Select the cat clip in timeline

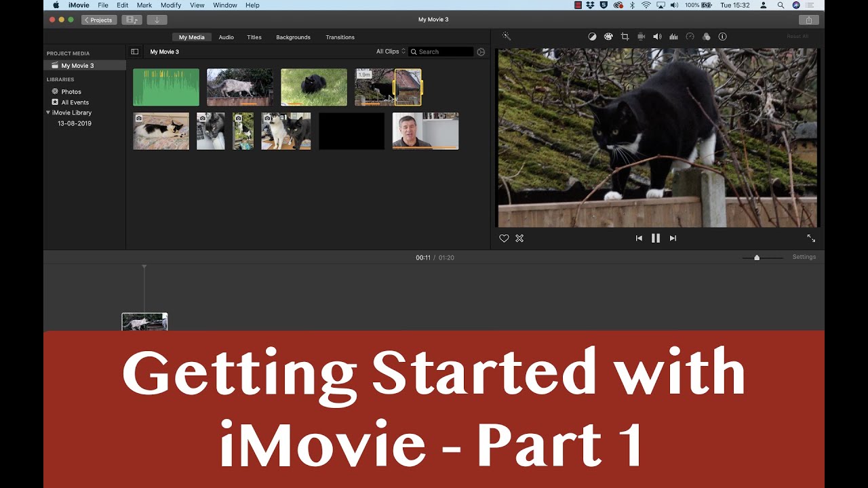(144, 322)
